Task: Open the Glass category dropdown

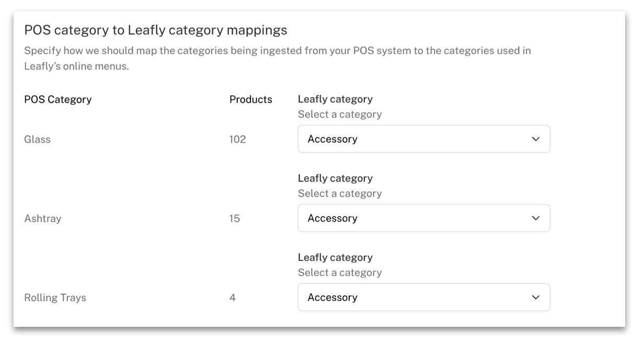Action: point(423,139)
